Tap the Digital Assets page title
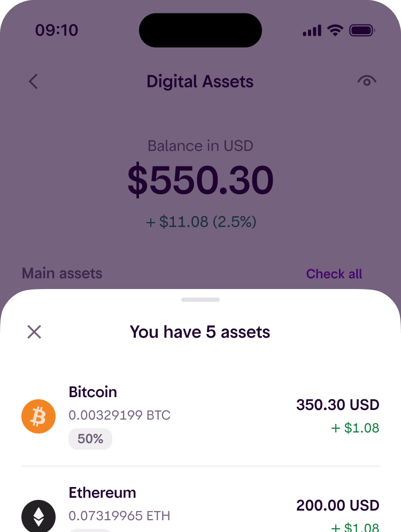The height and width of the screenshot is (532, 401). tap(200, 82)
